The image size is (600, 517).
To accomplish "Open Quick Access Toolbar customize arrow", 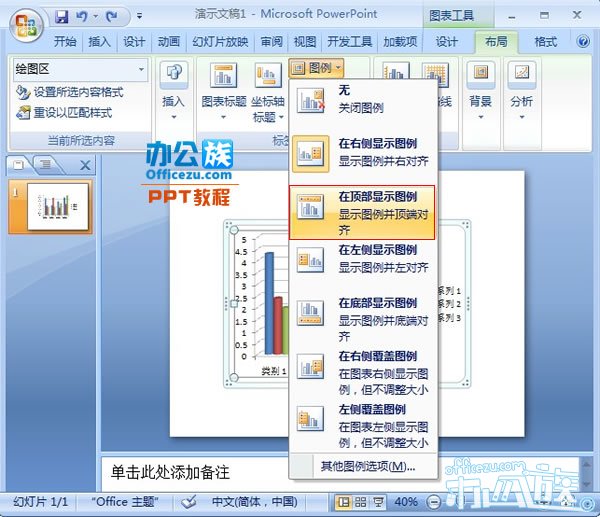I will (140, 16).
